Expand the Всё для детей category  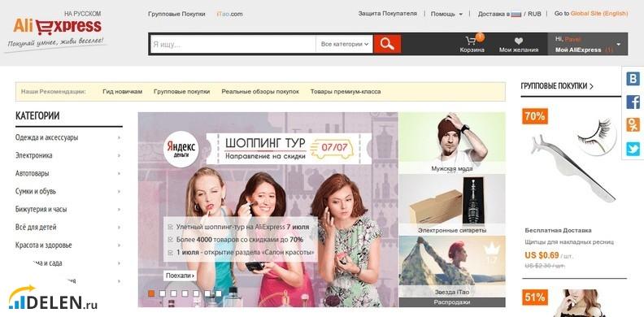tap(68, 227)
